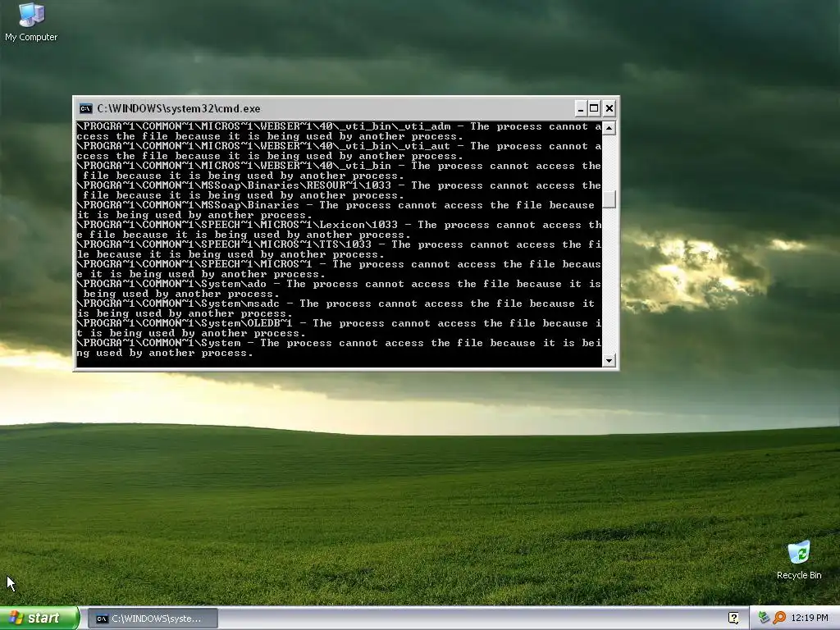Viewport: 840px width, 630px height.
Task: Open cmd.exe title bar system menu icon
Action: (85, 109)
